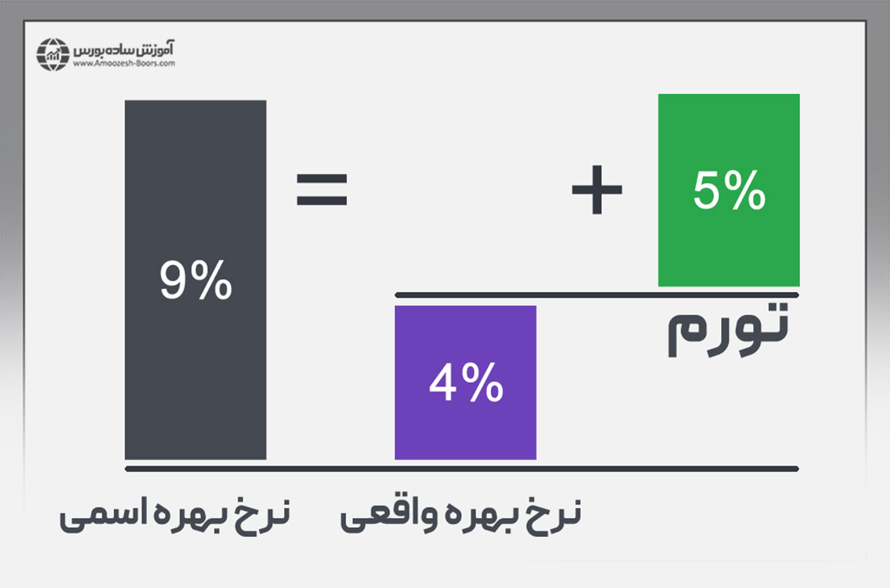
Task: Click the short line under the green box
Action: click(596, 294)
